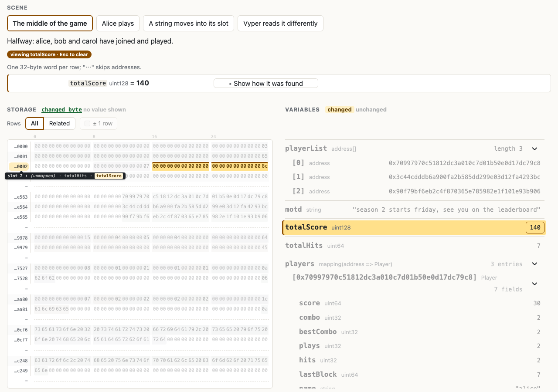Click the "no value shown" legend label
This screenshot has width=558, height=392.
click(105, 110)
